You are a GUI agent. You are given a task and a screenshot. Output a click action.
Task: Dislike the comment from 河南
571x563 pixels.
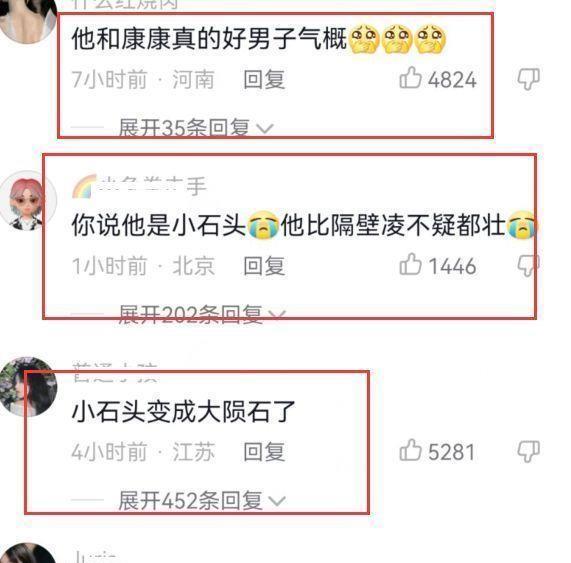(x=528, y=79)
